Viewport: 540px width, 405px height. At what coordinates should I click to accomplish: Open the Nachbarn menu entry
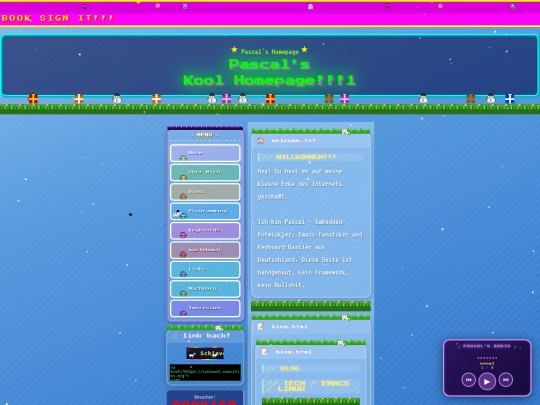click(205, 289)
